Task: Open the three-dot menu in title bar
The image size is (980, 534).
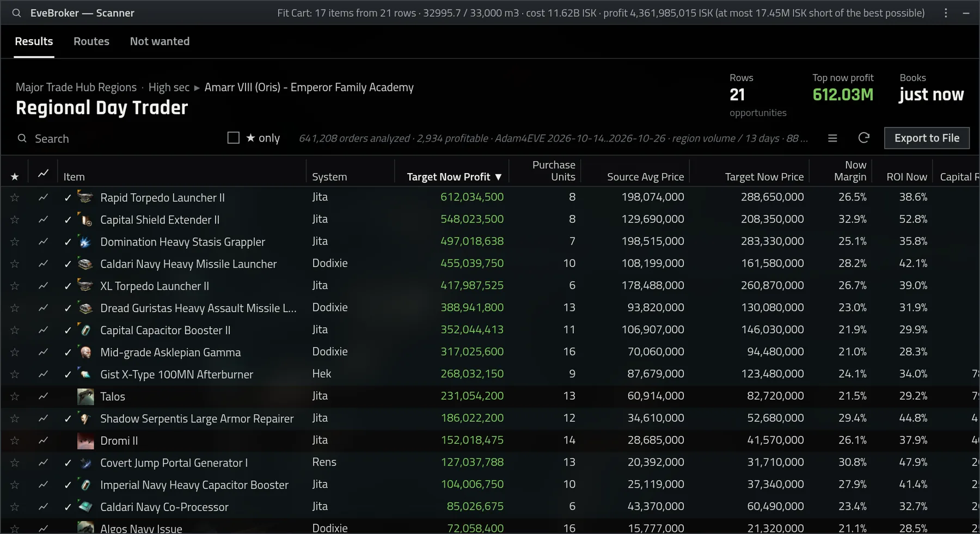Action: point(946,13)
